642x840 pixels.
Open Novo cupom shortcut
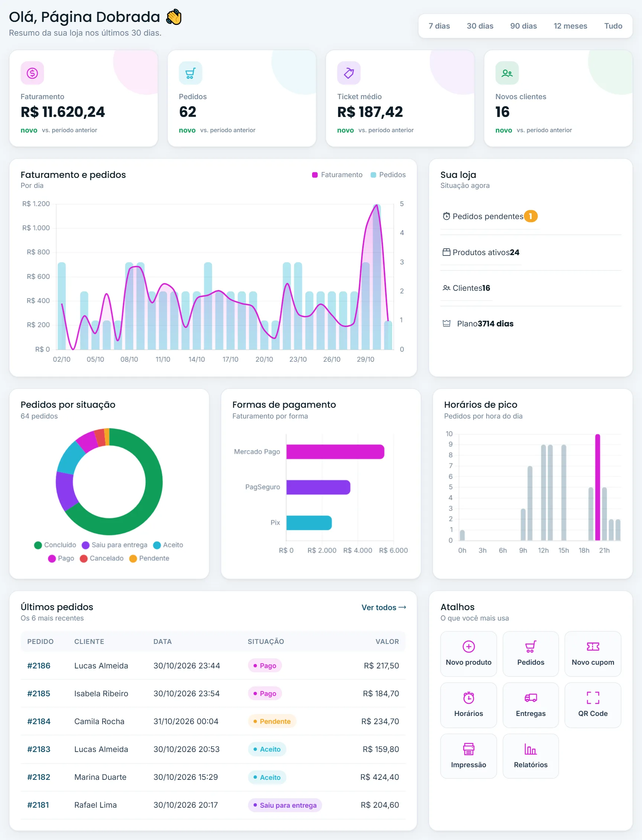[x=593, y=654]
